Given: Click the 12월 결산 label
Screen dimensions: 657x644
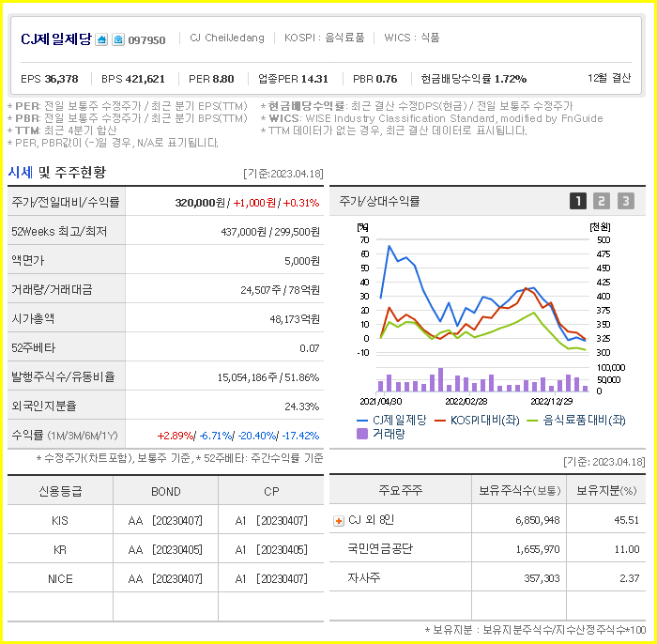Looking at the screenshot, I should 609,78.
